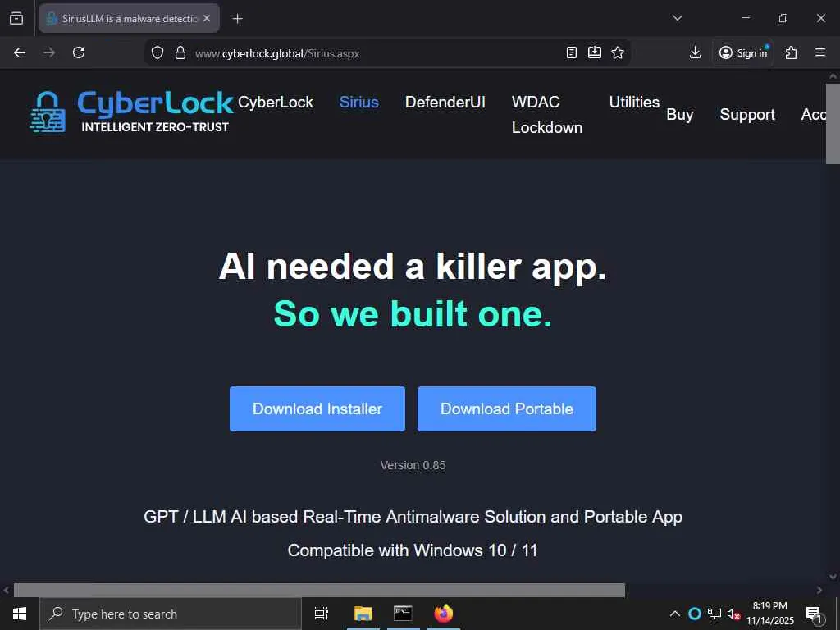Screen dimensions: 840x630
Task: Click the tracking protection shield icon
Action: pos(157,52)
